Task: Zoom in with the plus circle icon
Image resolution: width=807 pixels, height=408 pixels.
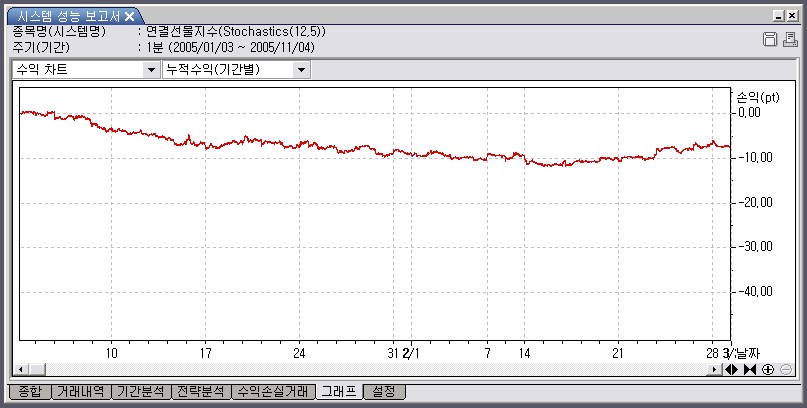Action: (x=768, y=369)
